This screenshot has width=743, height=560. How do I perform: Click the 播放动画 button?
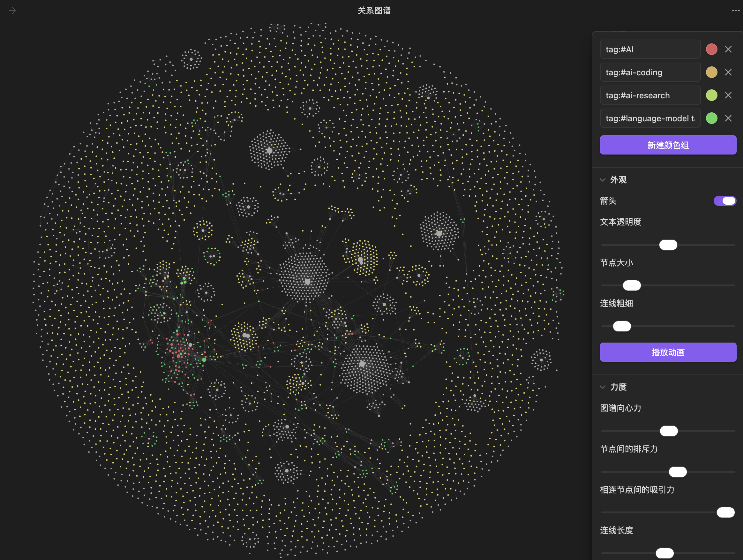(x=668, y=352)
